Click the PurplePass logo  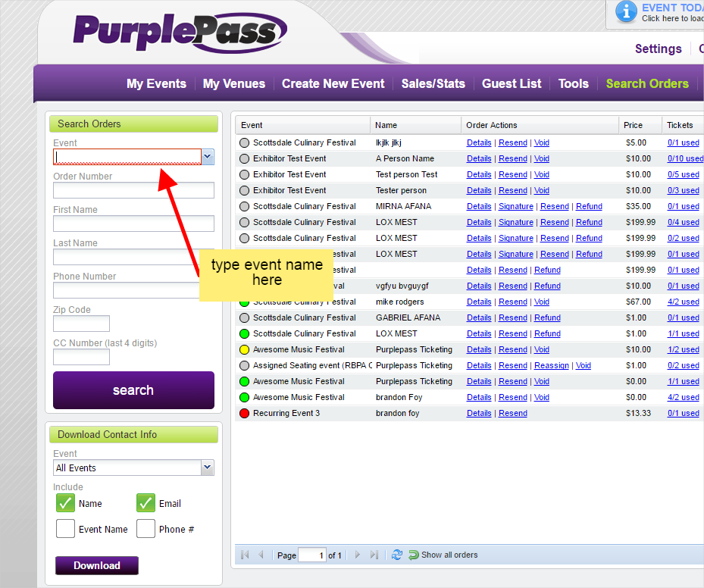click(180, 33)
